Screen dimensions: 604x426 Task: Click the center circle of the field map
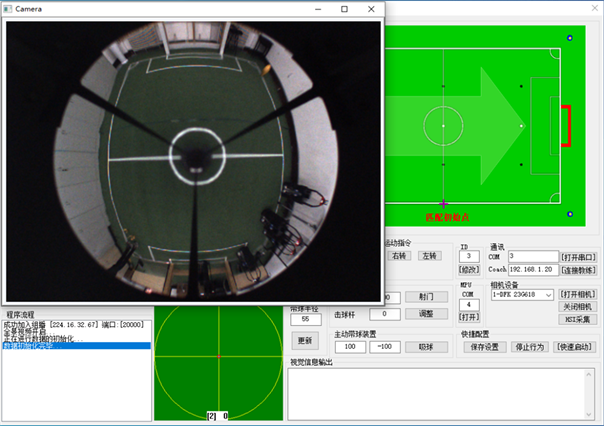click(443, 125)
